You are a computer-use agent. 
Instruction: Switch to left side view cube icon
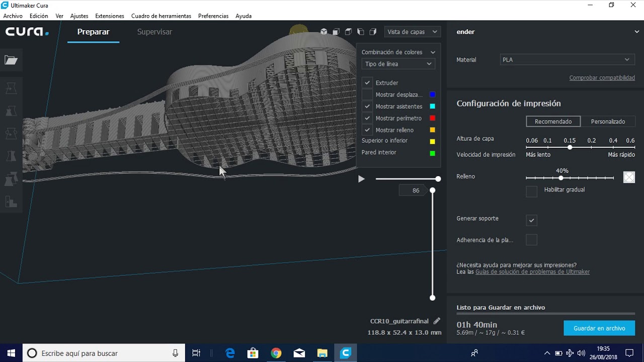click(x=361, y=32)
